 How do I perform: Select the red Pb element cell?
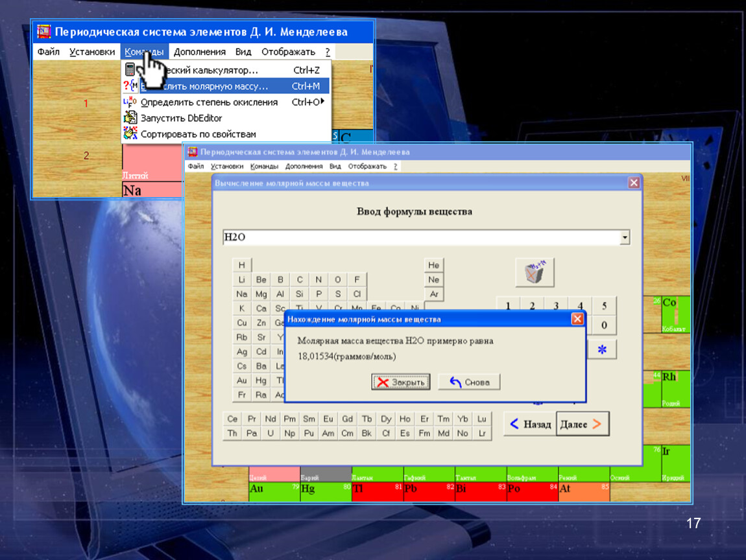click(x=428, y=491)
